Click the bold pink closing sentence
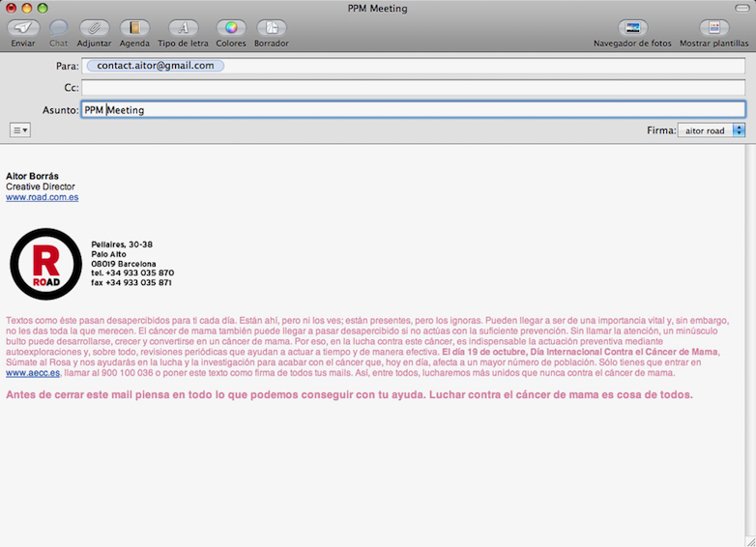The image size is (756, 547). (x=349, y=394)
